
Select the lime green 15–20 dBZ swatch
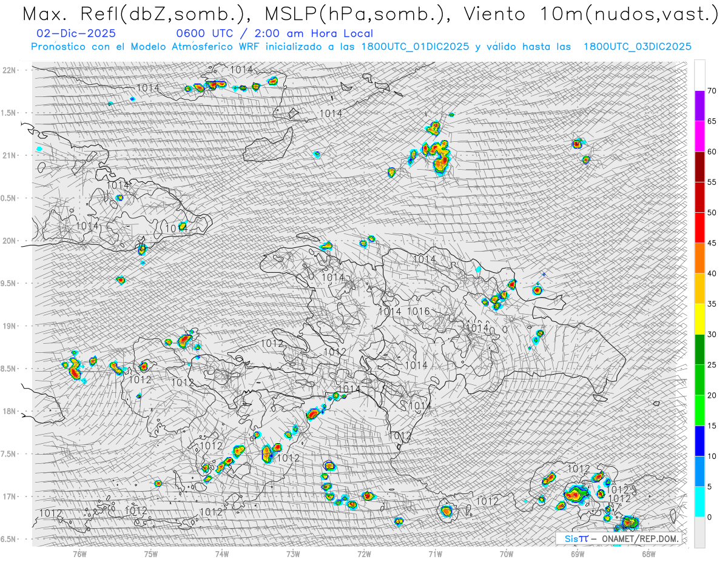point(699,410)
